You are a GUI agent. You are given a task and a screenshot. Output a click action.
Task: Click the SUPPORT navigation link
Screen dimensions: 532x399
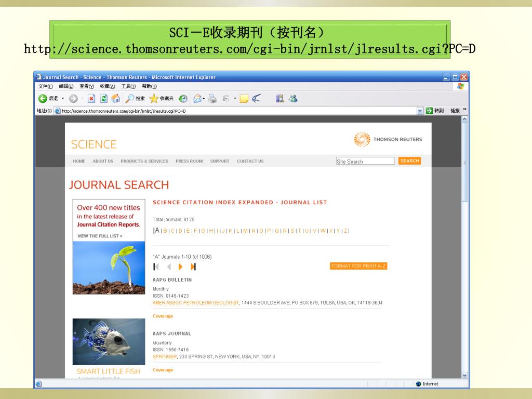pos(220,161)
